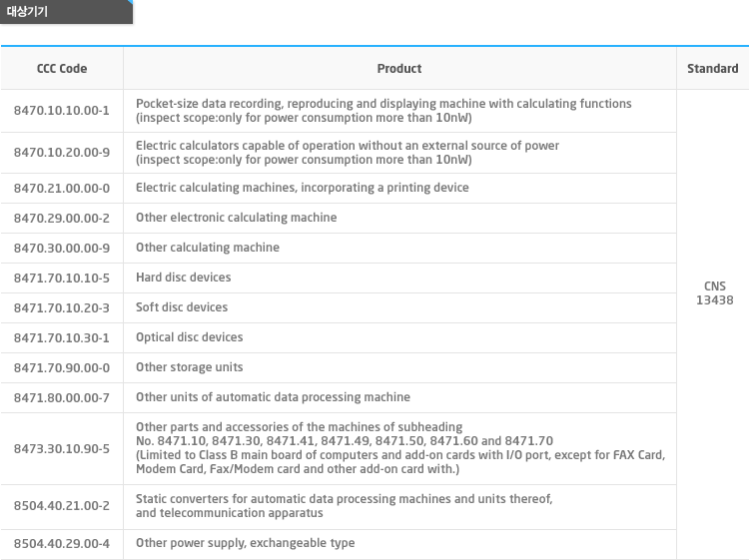Image resolution: width=749 pixels, height=560 pixels.
Task: Click the Standard column header
Action: click(x=713, y=68)
